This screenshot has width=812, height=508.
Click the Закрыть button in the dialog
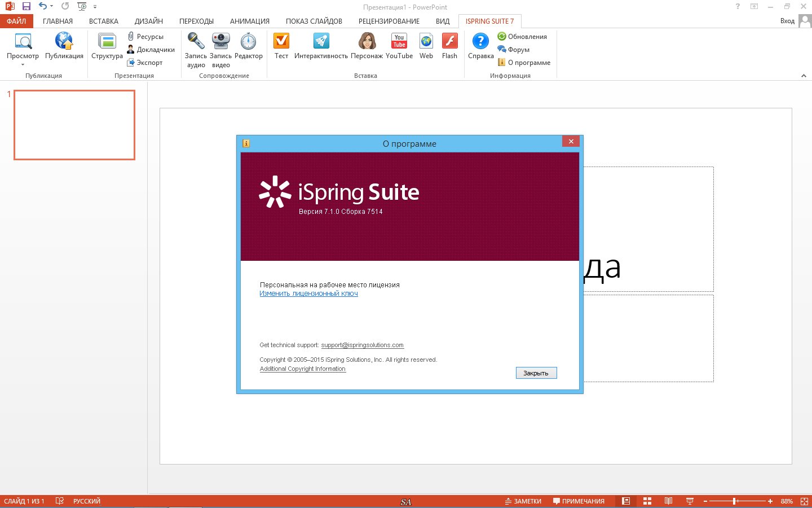(x=536, y=373)
